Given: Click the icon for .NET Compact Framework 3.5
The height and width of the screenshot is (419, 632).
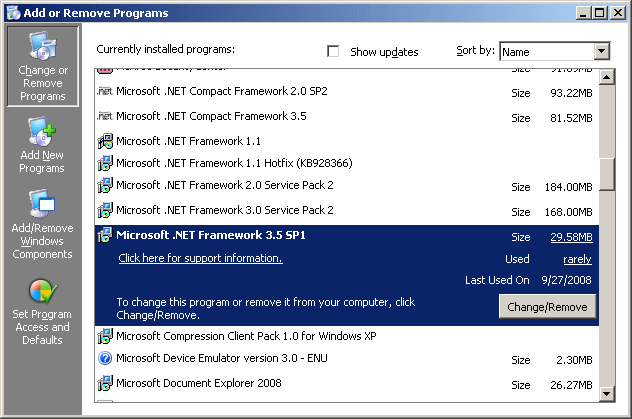Looking at the screenshot, I should tap(105, 116).
